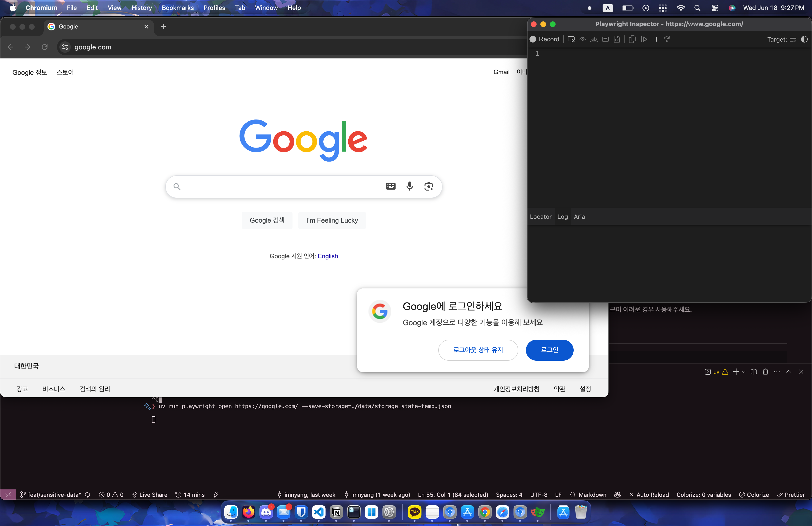Switch to the Aria tab
The height and width of the screenshot is (526, 812).
pos(579,217)
